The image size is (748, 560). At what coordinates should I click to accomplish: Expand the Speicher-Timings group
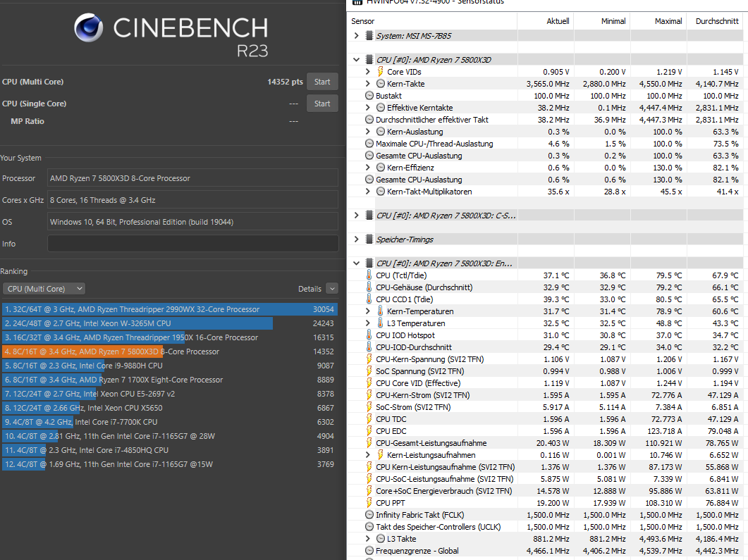pyautogui.click(x=356, y=239)
